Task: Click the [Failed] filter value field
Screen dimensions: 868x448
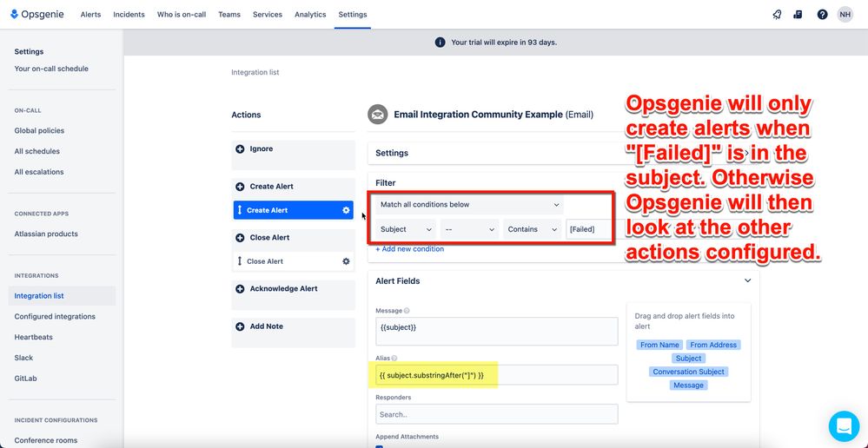Action: click(x=588, y=229)
